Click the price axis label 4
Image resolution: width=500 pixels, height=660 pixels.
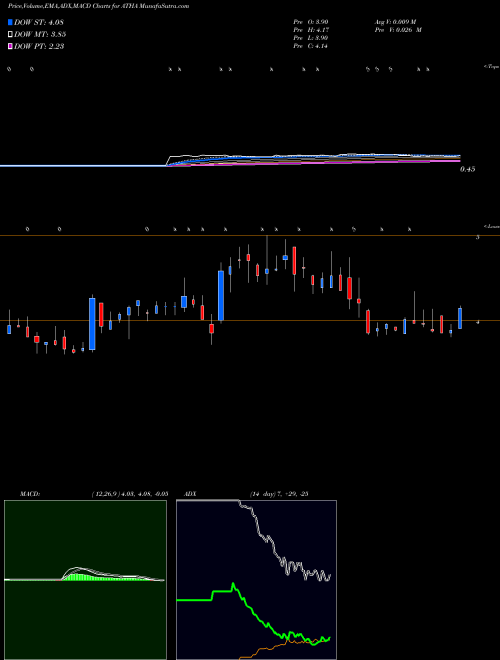477,322
